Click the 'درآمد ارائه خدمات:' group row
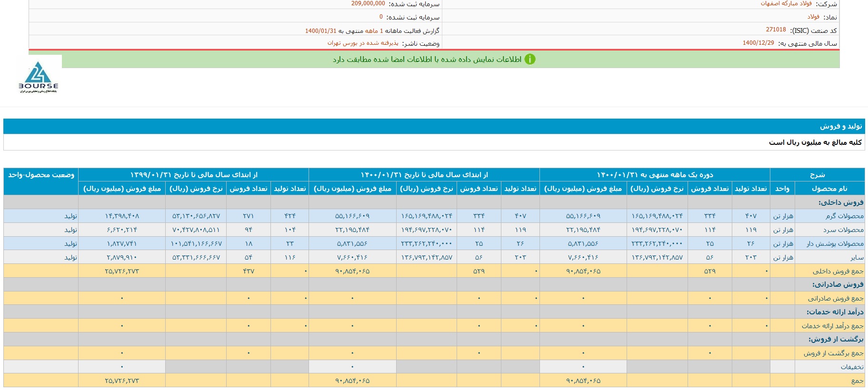Image resolution: width=868 pixels, height=392 pixels. tap(434, 312)
